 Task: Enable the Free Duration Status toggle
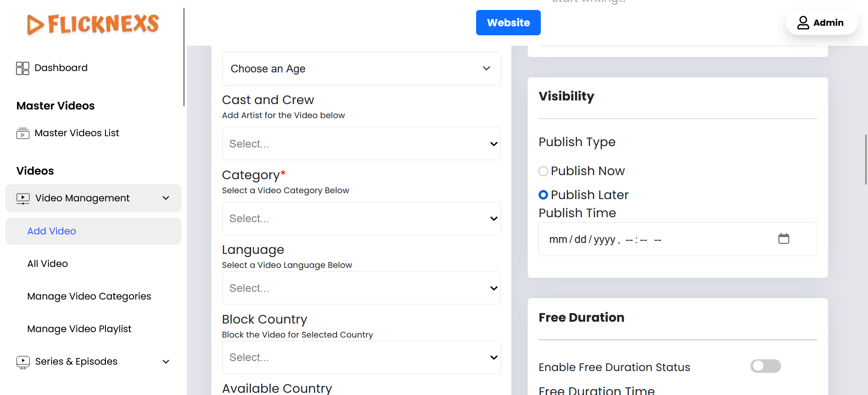coord(765,366)
